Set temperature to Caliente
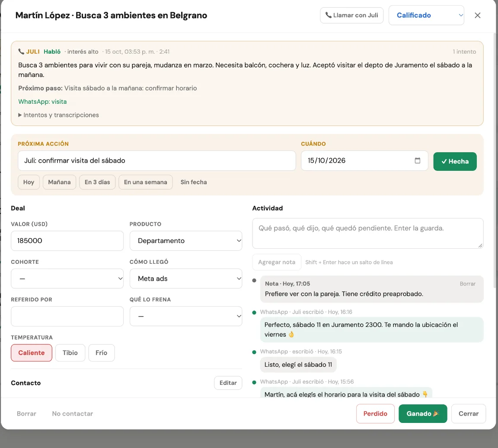Image resolution: width=498 pixels, height=448 pixels. [32, 353]
